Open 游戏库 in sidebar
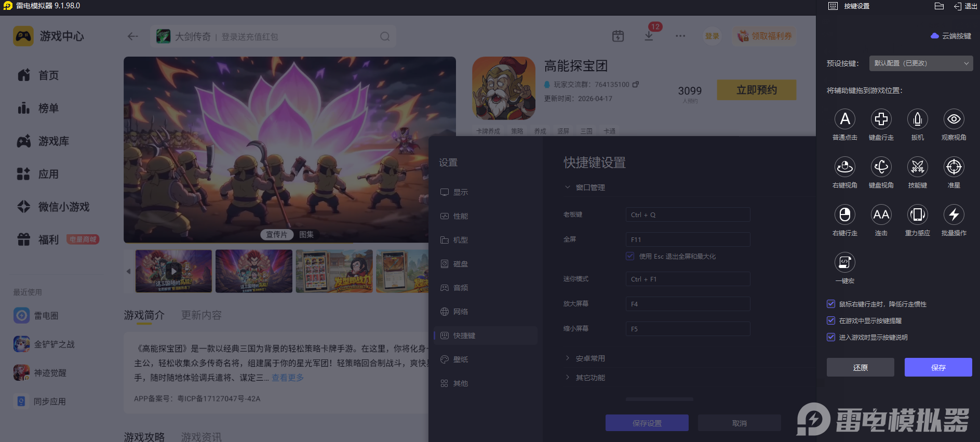Viewport: 980px width, 442px height. pyautogui.click(x=43, y=141)
